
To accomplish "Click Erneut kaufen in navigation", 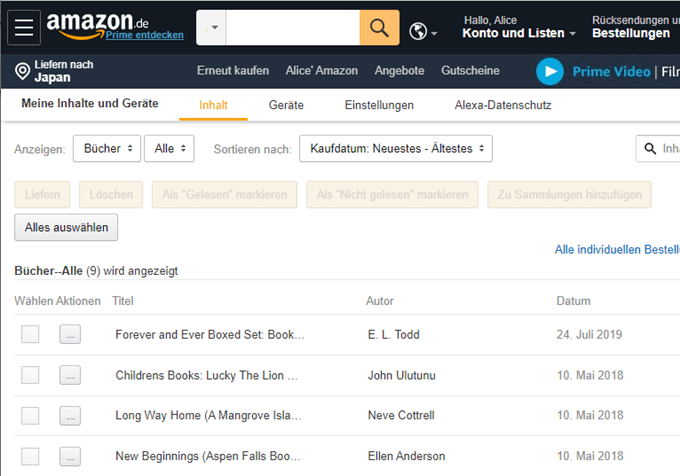I will pyautogui.click(x=233, y=70).
